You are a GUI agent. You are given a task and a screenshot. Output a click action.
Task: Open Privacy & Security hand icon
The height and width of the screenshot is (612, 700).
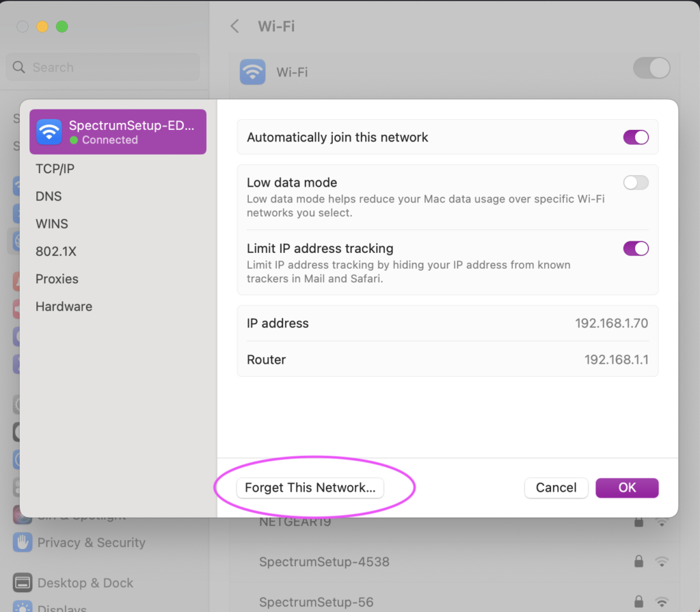click(x=23, y=542)
